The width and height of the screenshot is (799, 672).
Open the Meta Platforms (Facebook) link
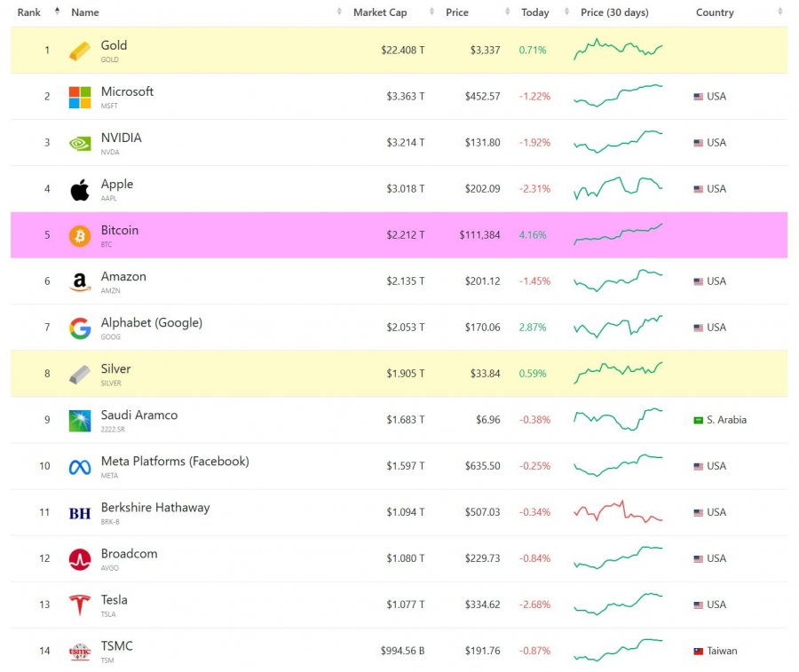tap(175, 462)
